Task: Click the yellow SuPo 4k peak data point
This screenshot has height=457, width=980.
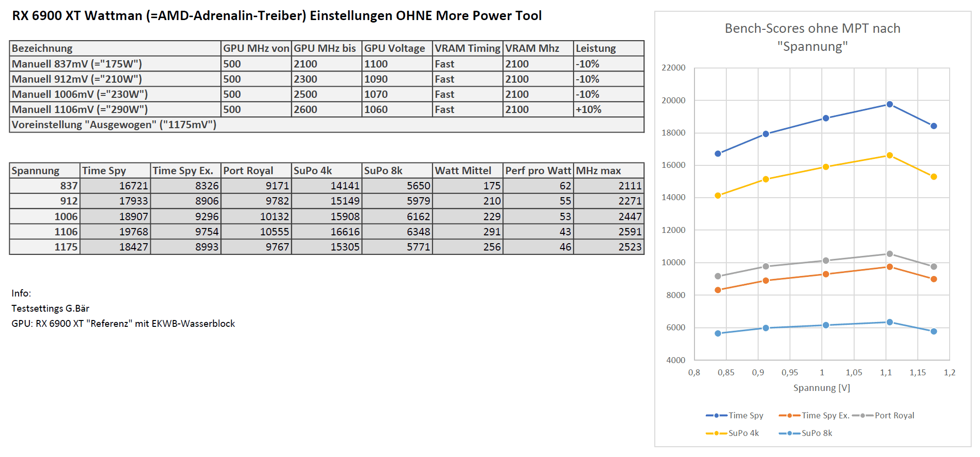Action: [889, 156]
